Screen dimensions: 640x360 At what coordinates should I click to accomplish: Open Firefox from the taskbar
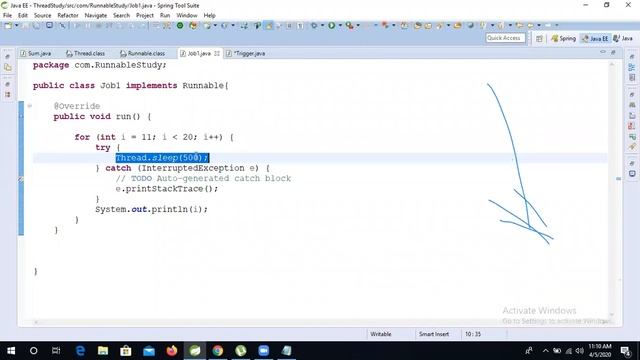172,351
